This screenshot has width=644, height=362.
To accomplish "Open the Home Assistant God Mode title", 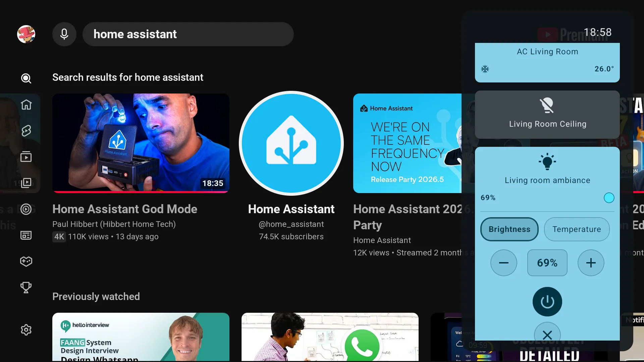I will (125, 209).
